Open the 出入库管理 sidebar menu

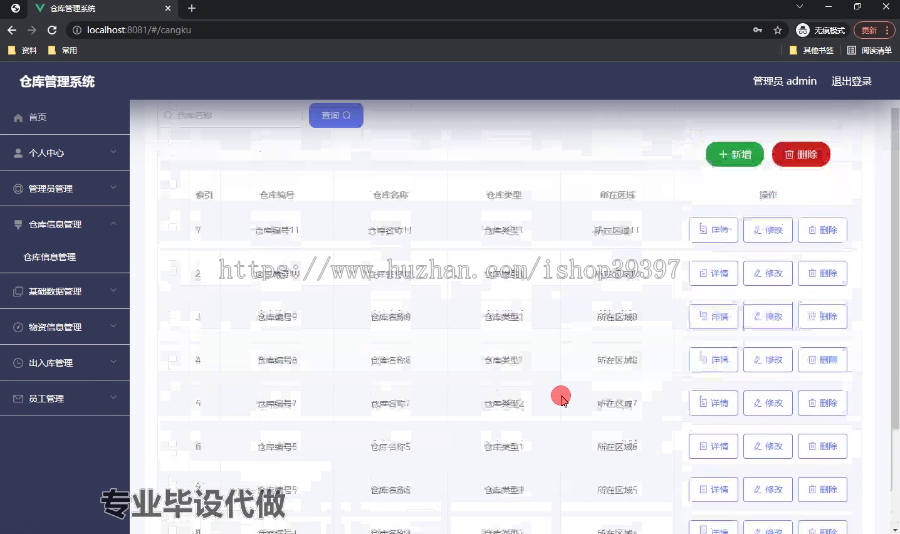(65, 363)
